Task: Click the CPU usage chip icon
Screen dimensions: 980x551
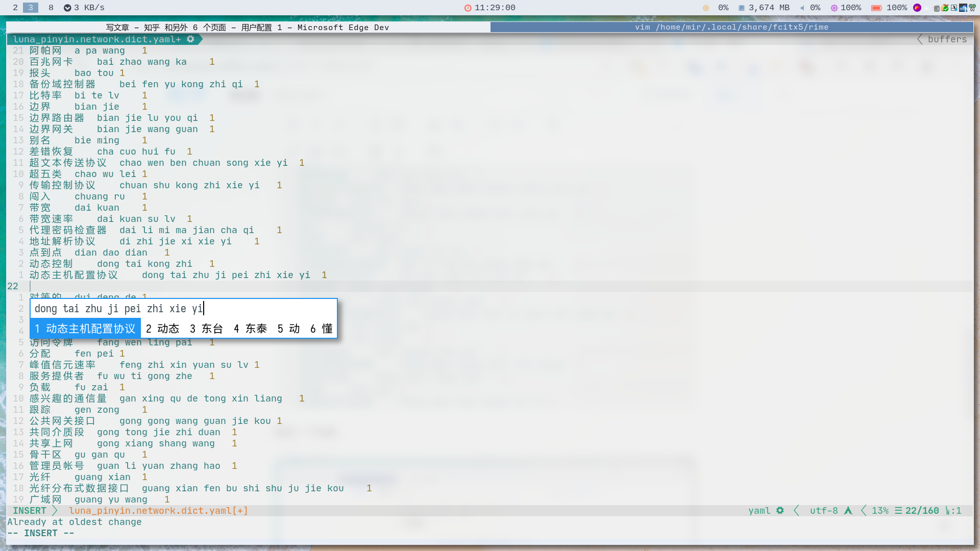Action: [x=706, y=8]
